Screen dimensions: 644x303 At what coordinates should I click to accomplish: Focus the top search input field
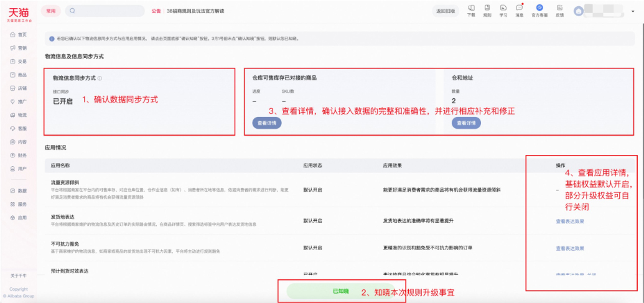click(105, 11)
